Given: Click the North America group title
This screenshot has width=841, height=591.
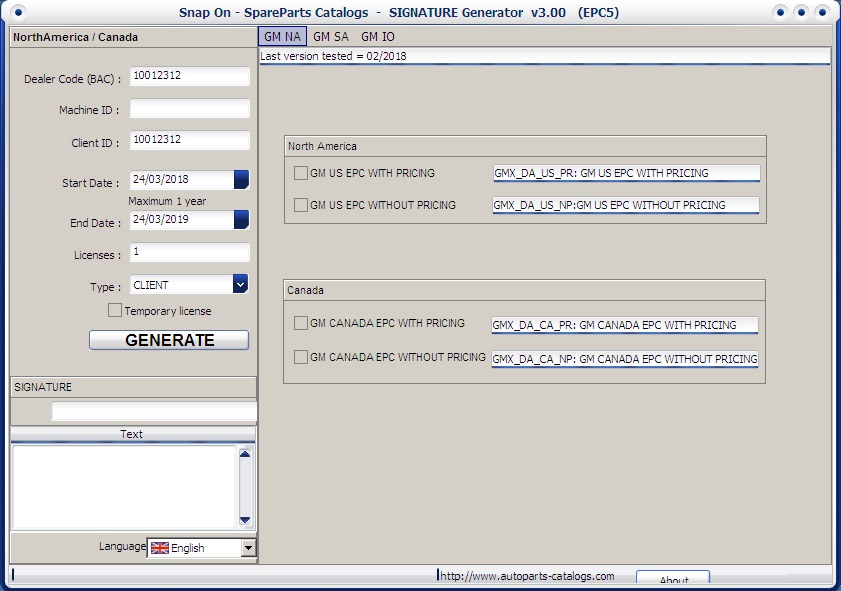Looking at the screenshot, I should pyautogui.click(x=322, y=146).
